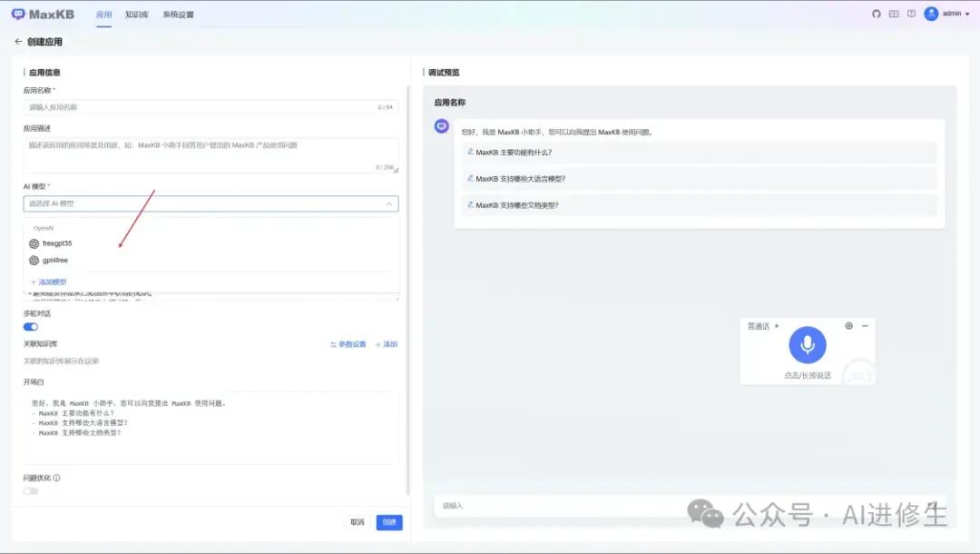This screenshot has height=554, width=980.
Task: Open the documentation book icon
Action: pos(894,14)
